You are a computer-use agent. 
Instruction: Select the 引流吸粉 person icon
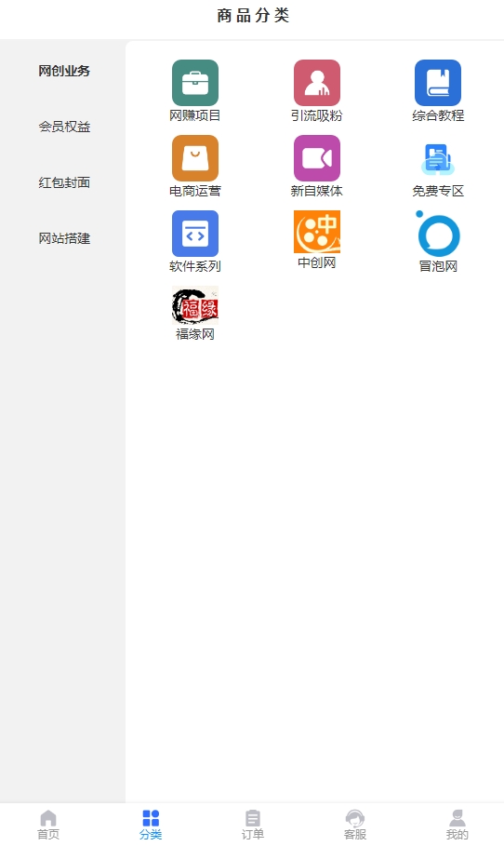[317, 83]
